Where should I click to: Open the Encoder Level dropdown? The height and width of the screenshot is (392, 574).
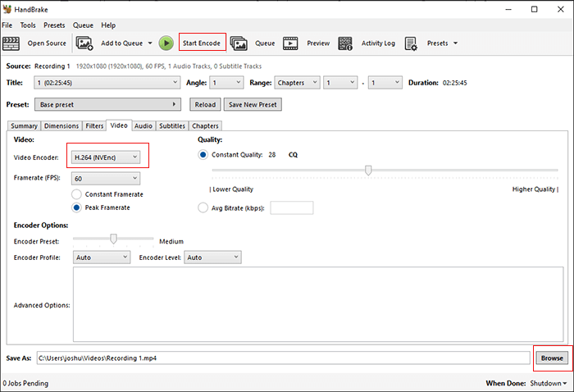tap(212, 258)
